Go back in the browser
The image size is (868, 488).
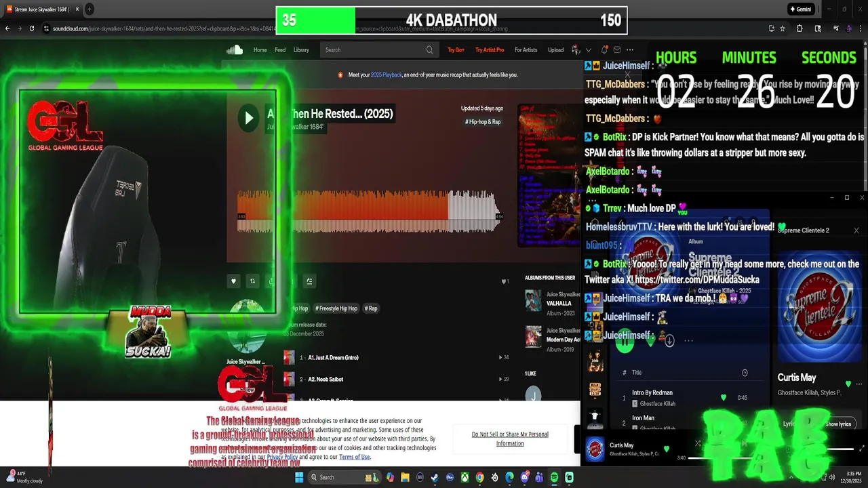pyautogui.click(x=7, y=28)
